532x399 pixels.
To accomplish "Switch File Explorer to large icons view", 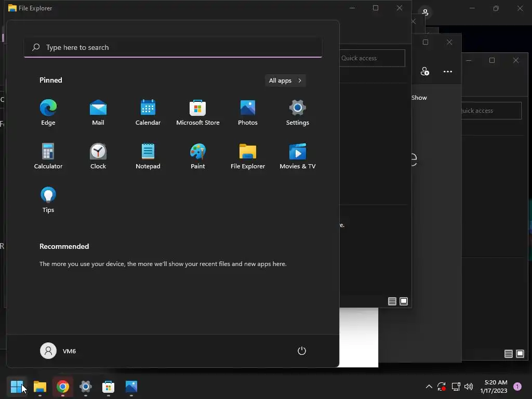I will tap(404, 301).
